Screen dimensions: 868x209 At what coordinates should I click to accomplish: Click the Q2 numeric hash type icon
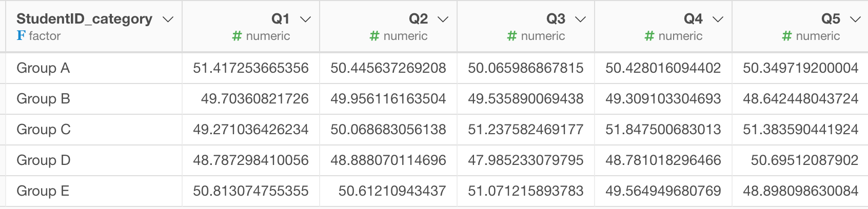374,36
